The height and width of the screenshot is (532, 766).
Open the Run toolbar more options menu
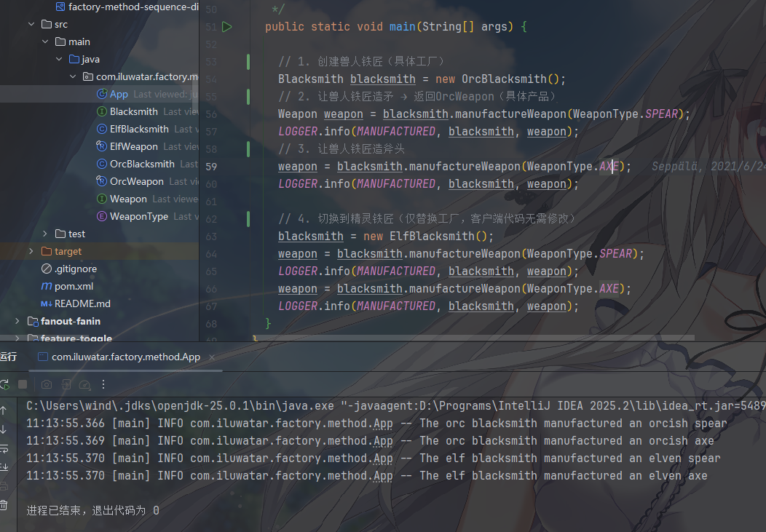click(x=103, y=384)
